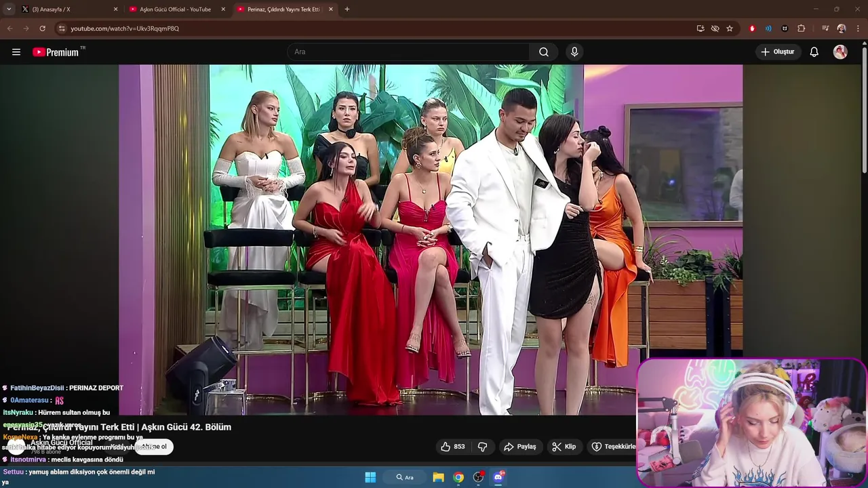This screenshot has height=488, width=868.
Task: Dislike the video with thumbs-down
Action: click(483, 447)
